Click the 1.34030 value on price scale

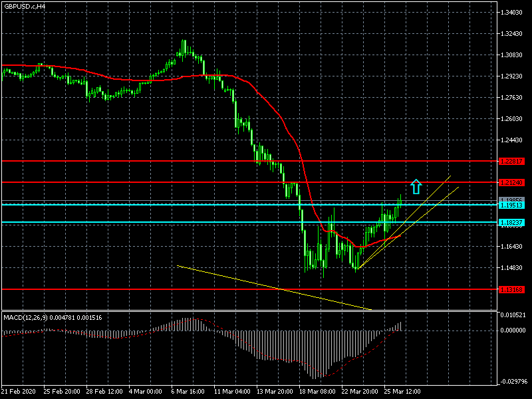[x=511, y=12]
